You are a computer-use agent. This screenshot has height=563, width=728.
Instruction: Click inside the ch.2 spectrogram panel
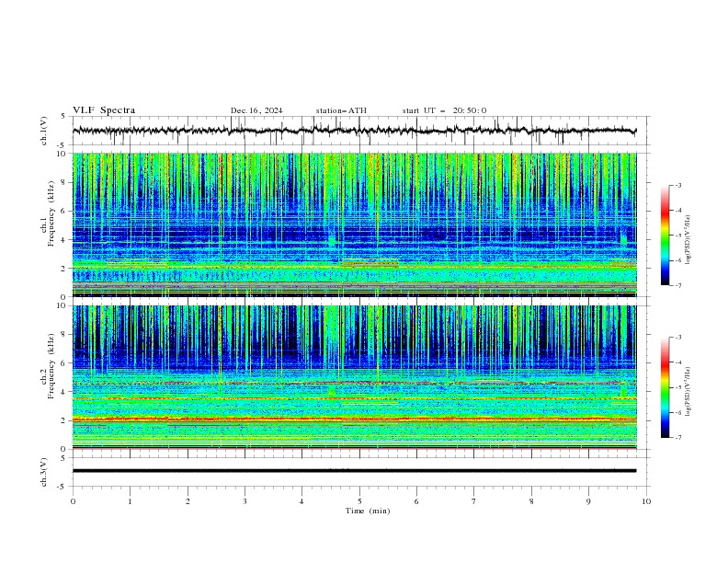pyautogui.click(x=354, y=377)
